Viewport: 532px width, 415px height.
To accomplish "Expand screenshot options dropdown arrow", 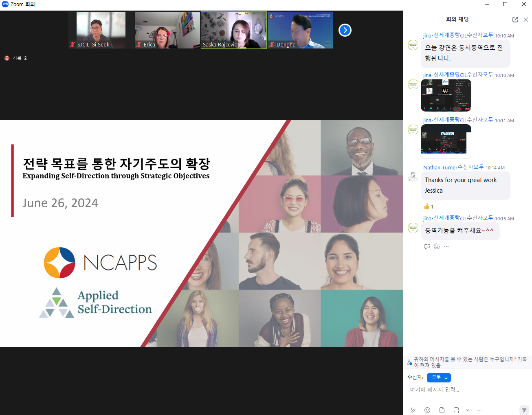I will coord(468,410).
